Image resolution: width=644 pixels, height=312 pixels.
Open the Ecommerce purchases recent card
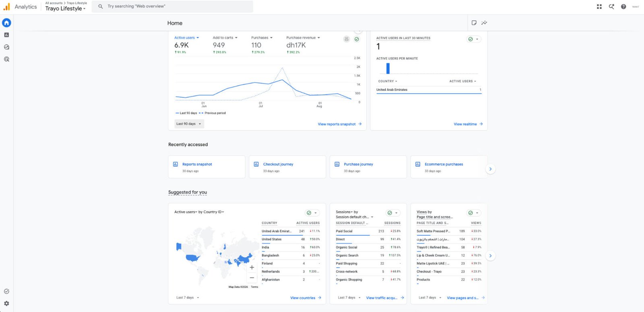449,167
